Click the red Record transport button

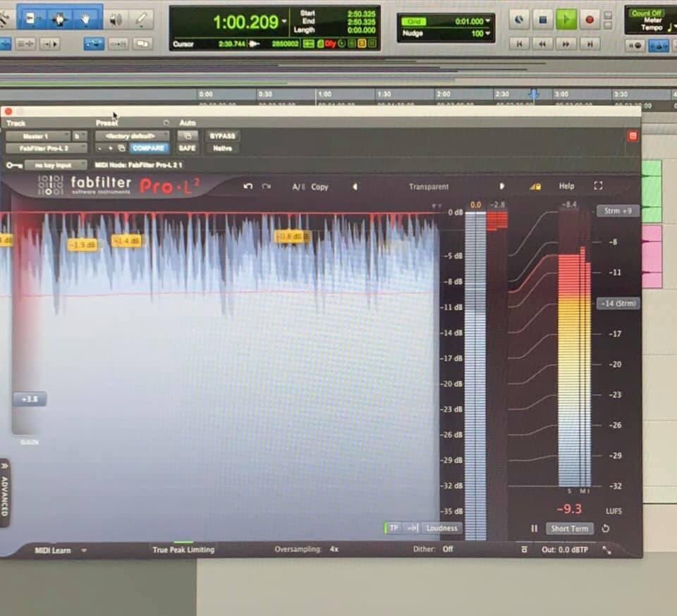[x=590, y=20]
